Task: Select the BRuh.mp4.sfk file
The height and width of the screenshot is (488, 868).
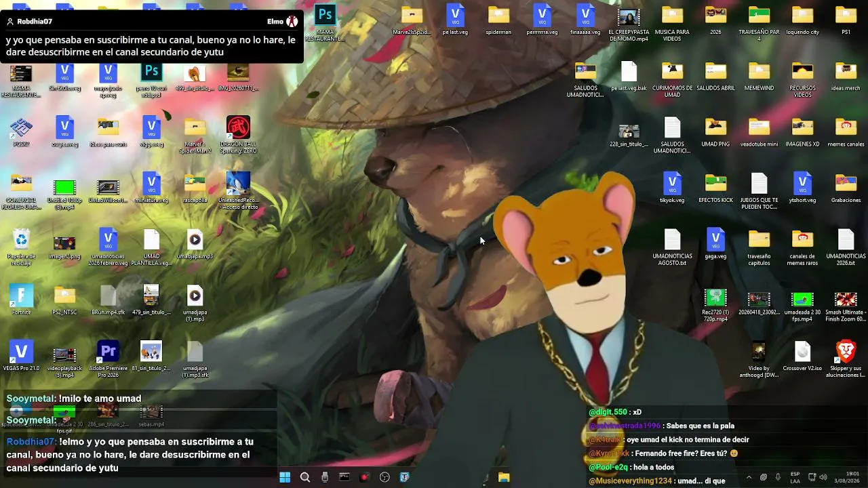Action: [x=108, y=300]
